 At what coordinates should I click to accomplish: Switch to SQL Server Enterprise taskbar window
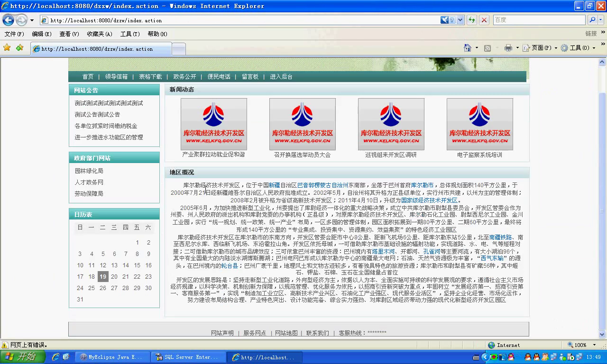(x=189, y=357)
